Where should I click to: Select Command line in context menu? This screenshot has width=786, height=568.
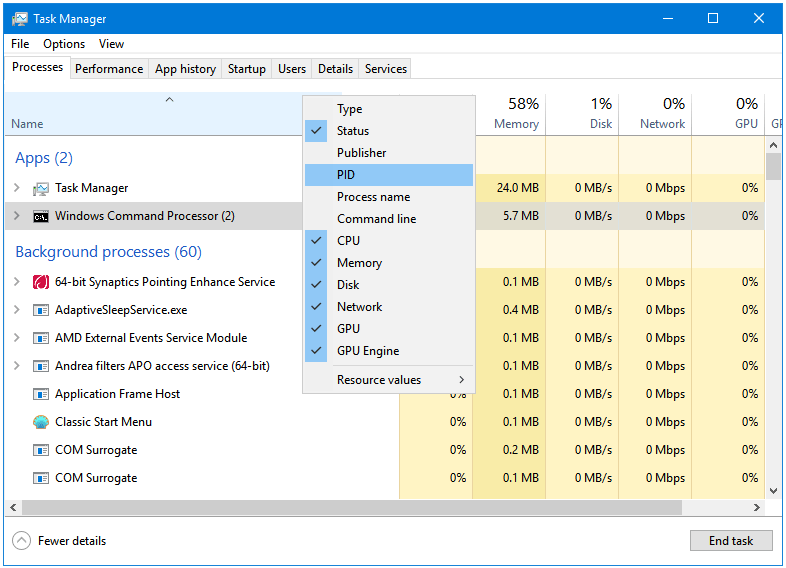coord(389,219)
